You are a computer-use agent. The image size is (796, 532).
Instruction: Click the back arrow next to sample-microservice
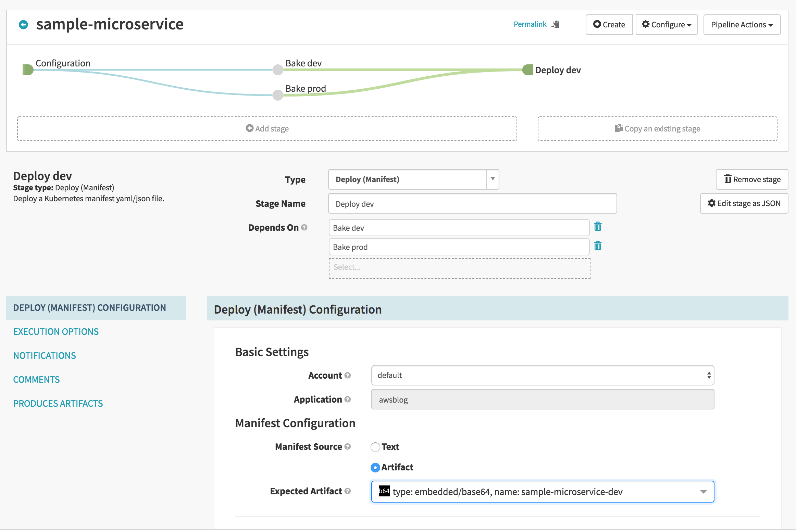[x=23, y=25]
